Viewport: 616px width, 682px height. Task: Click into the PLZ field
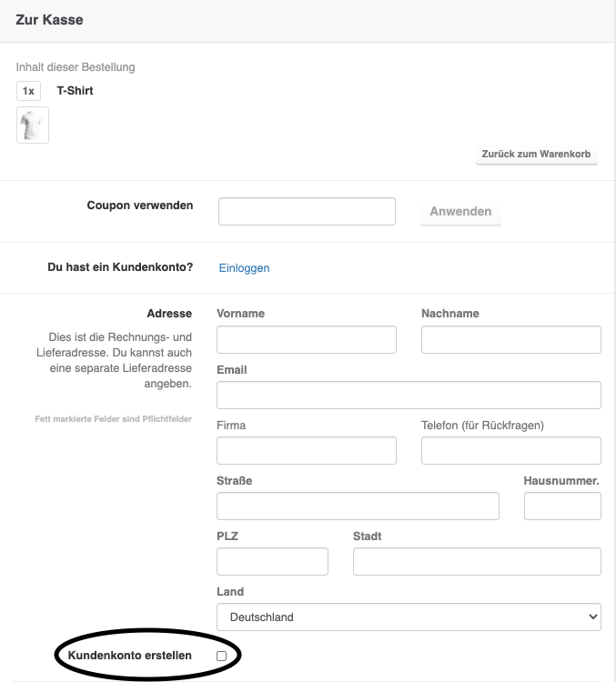click(273, 562)
